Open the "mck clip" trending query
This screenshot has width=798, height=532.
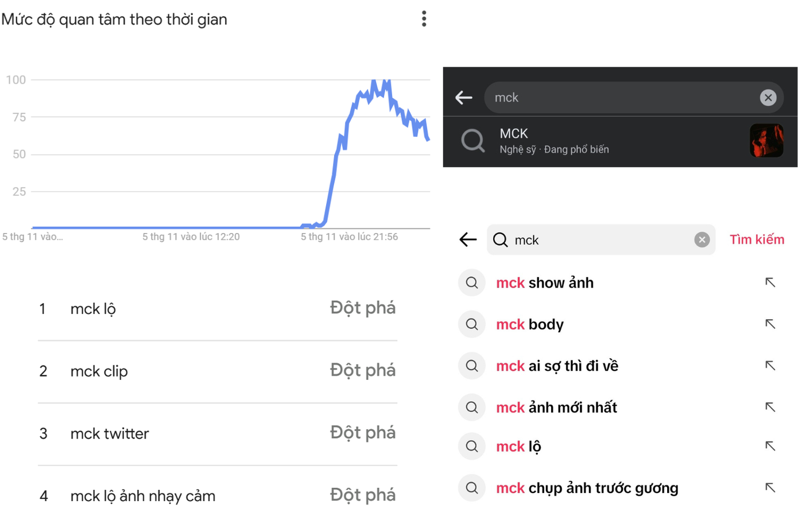tap(99, 371)
